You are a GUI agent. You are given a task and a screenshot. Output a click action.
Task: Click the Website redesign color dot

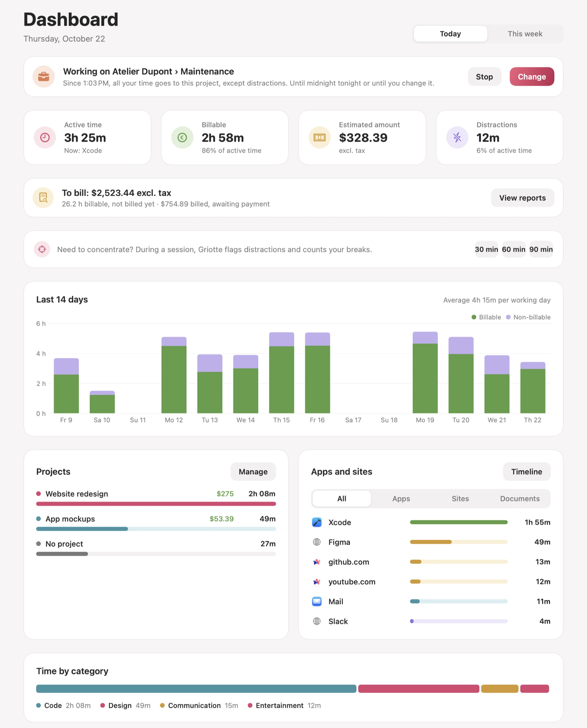pyautogui.click(x=39, y=494)
